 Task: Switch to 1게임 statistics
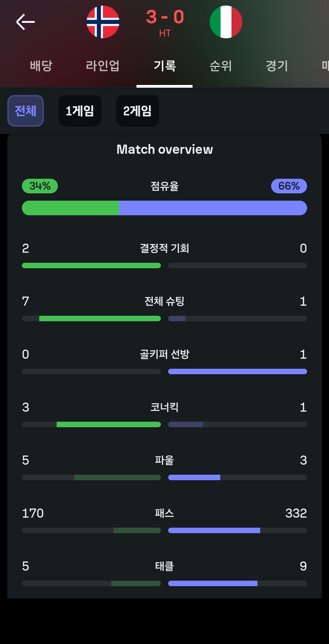point(80,111)
